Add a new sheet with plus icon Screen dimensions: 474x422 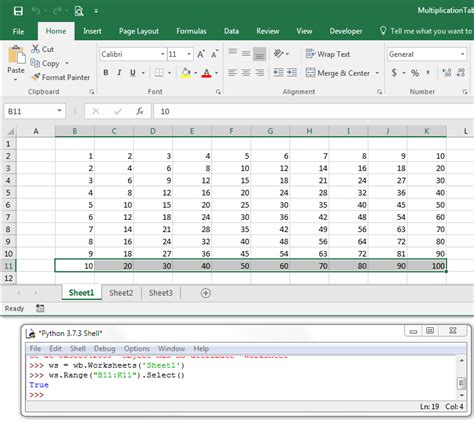pos(206,293)
